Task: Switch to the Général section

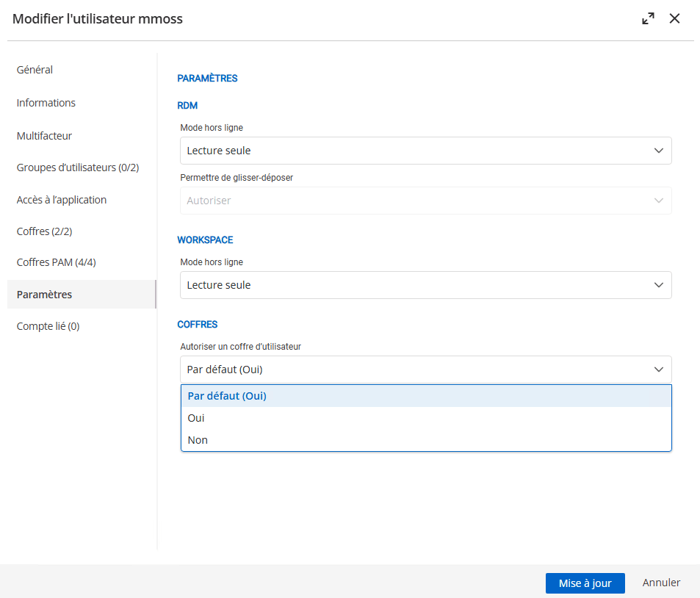Action: click(x=35, y=69)
